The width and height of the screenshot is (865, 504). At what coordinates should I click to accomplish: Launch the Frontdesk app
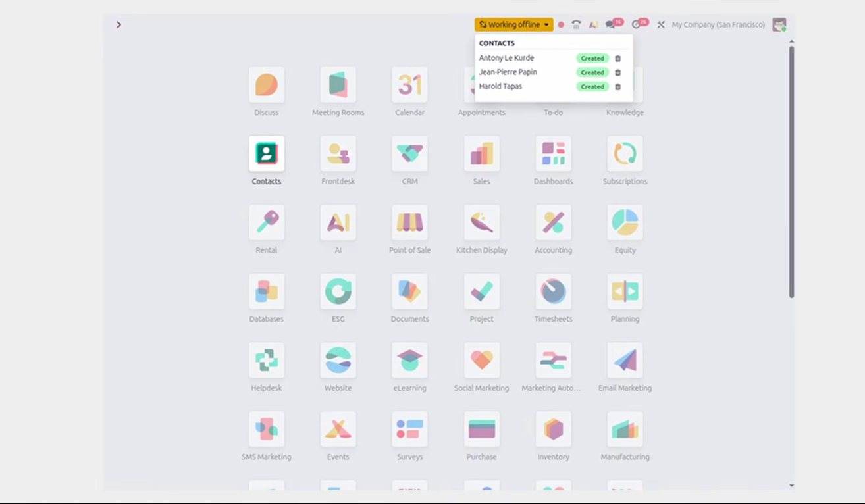(x=338, y=154)
